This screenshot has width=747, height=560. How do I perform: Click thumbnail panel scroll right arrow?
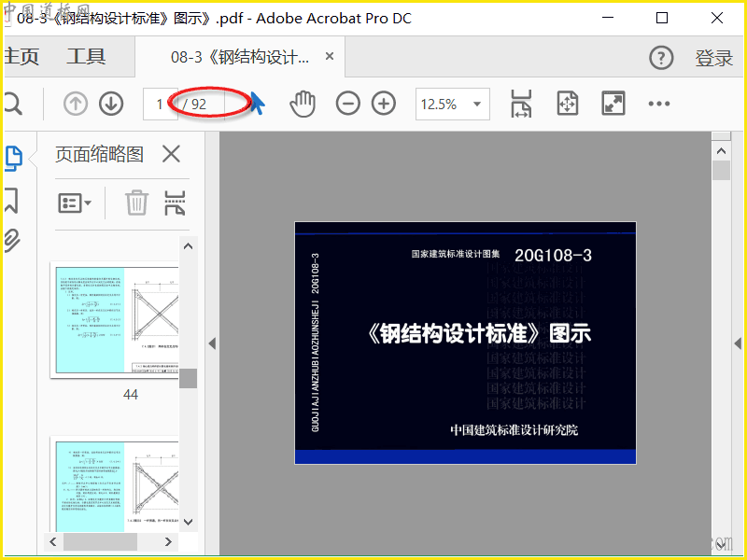pos(168,541)
